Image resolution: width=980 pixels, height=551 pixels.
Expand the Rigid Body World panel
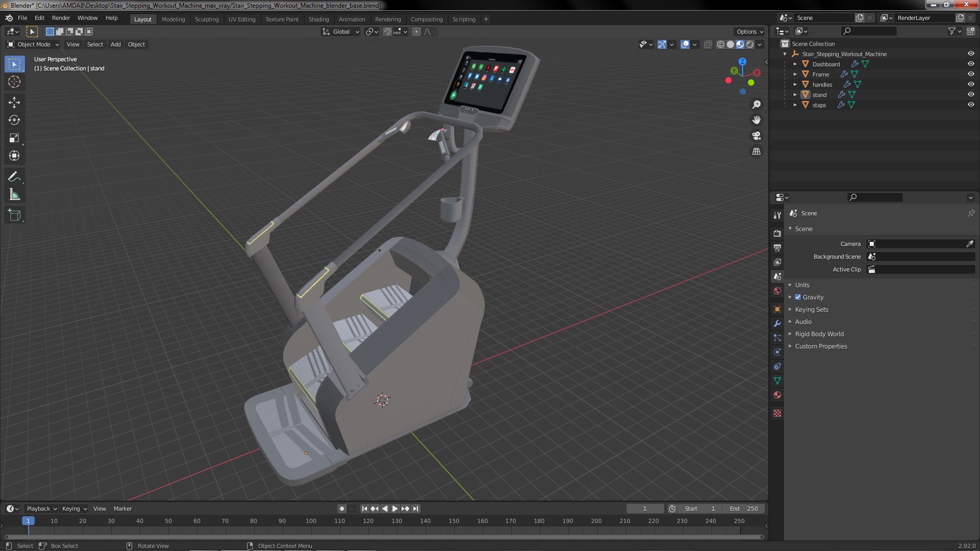[819, 334]
